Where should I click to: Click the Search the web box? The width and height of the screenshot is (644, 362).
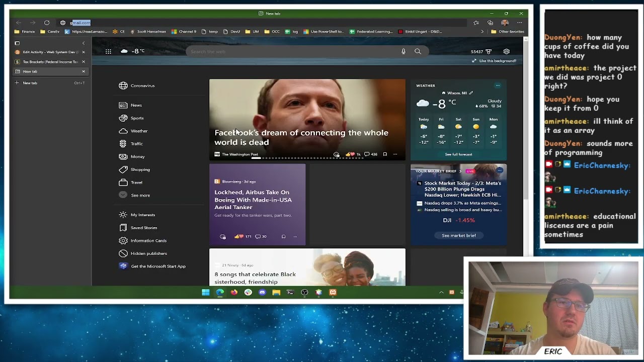click(307, 51)
